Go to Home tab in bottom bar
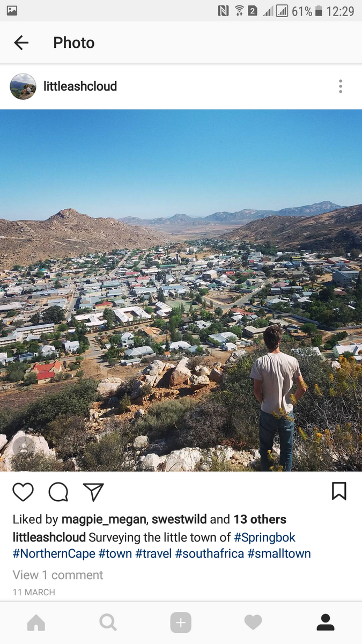Viewport: 362px width, 644px height. coord(36,623)
